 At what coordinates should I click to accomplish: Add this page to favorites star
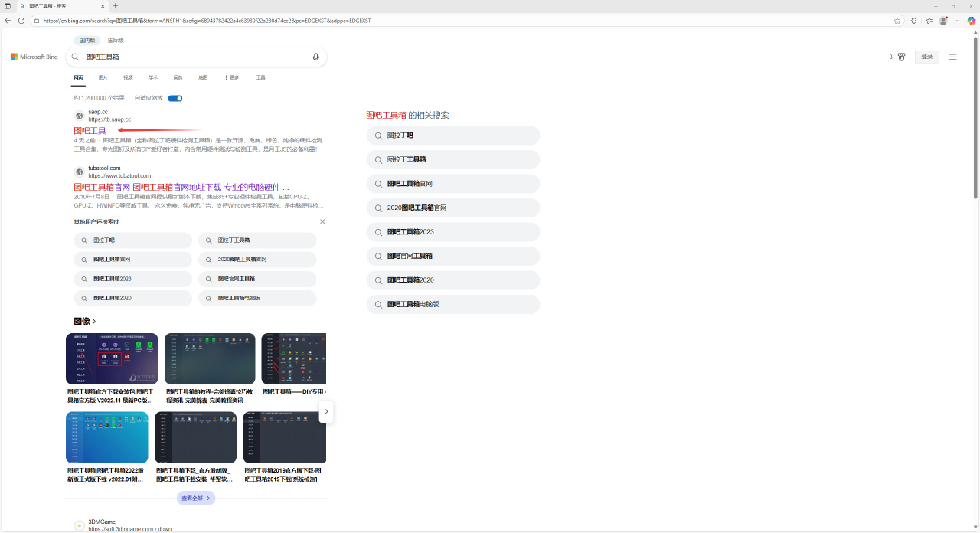click(x=897, y=21)
